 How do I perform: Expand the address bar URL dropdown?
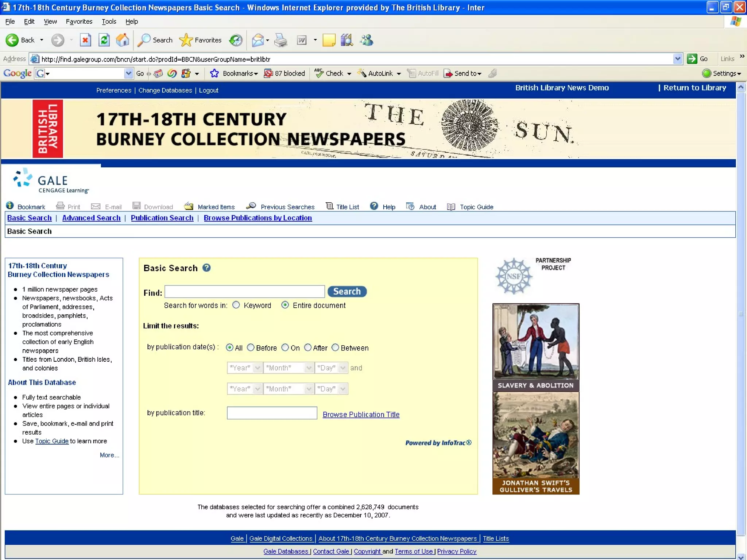(x=677, y=59)
